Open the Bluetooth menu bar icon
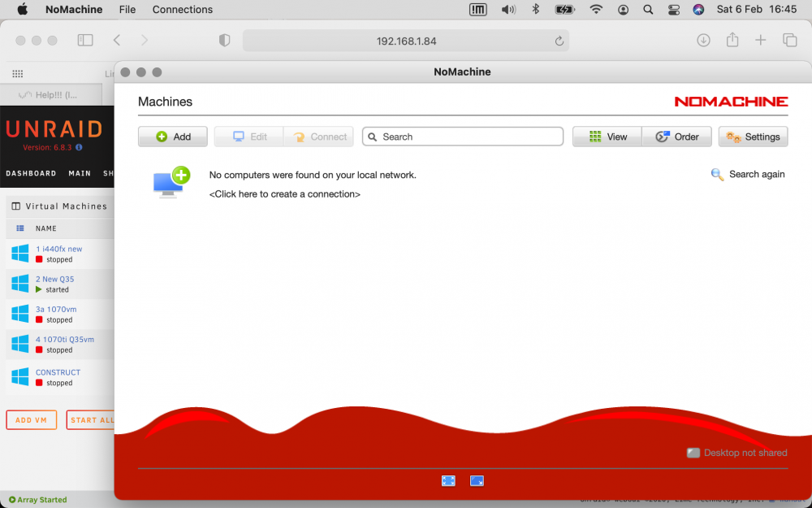812x508 pixels. pos(536,9)
